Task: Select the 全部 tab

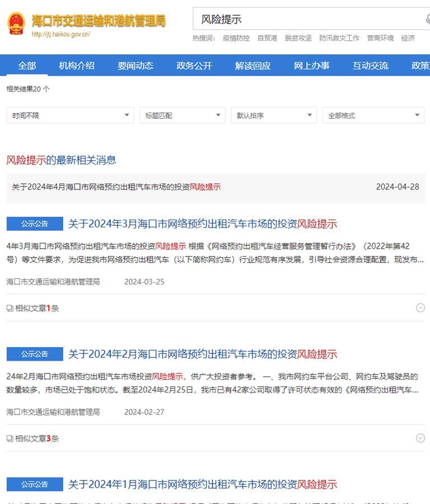Action: 27,66
